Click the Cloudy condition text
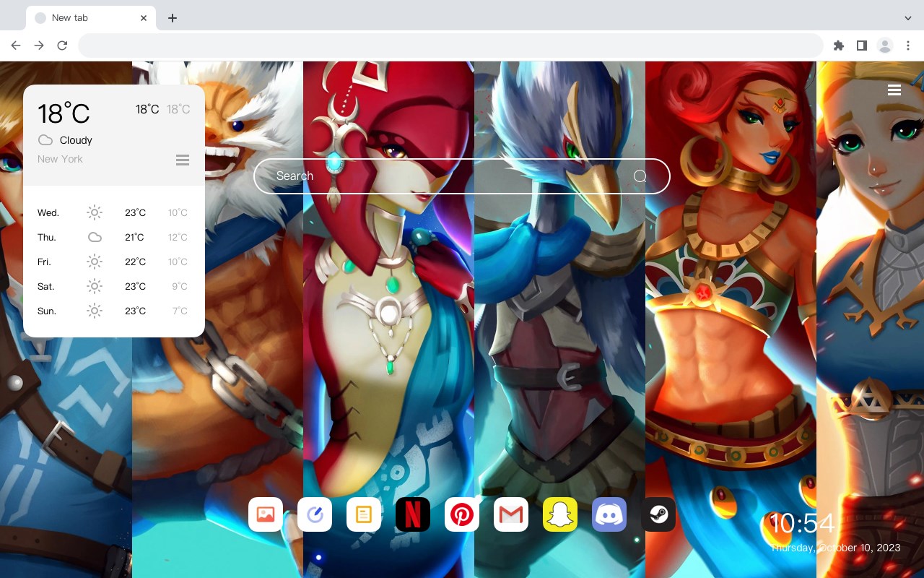 click(76, 140)
